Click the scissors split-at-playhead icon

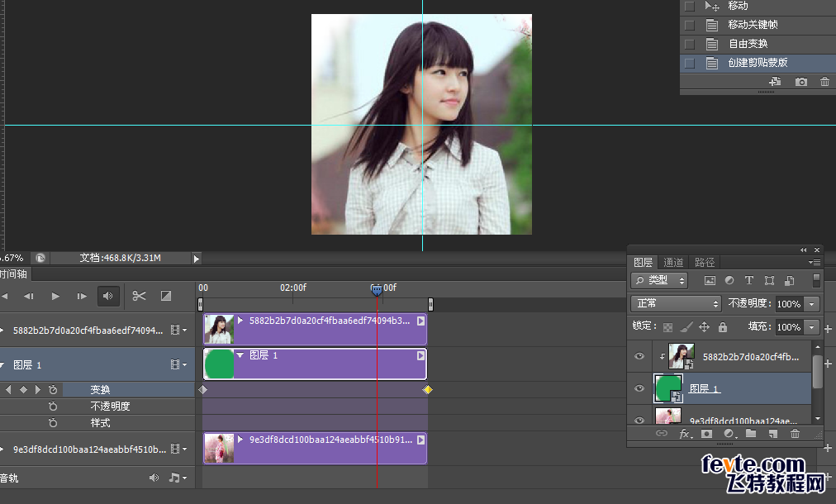139,296
